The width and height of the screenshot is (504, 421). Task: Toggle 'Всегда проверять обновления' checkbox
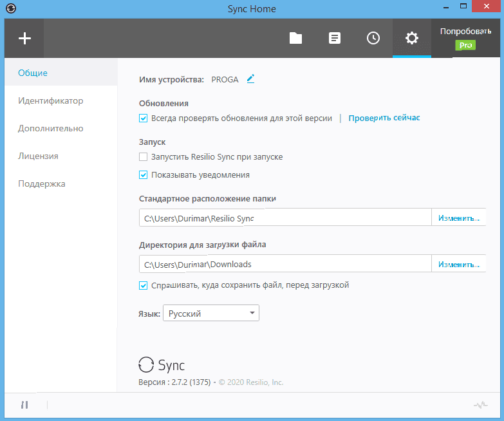coord(143,118)
